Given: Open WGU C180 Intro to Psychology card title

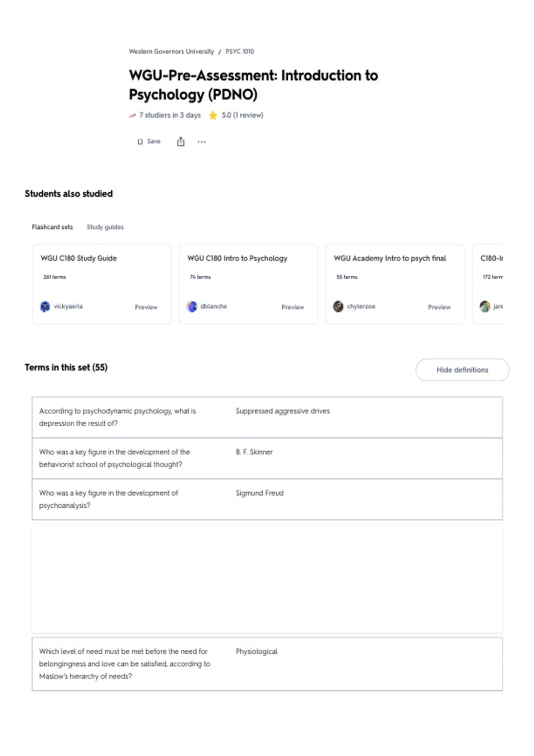Looking at the screenshot, I should (x=237, y=258).
